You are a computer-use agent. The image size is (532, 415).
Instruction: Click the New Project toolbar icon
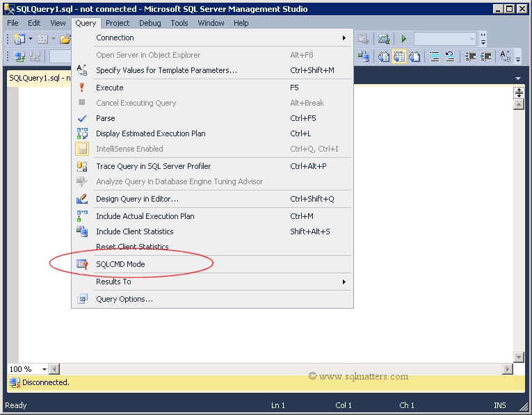click(x=19, y=39)
